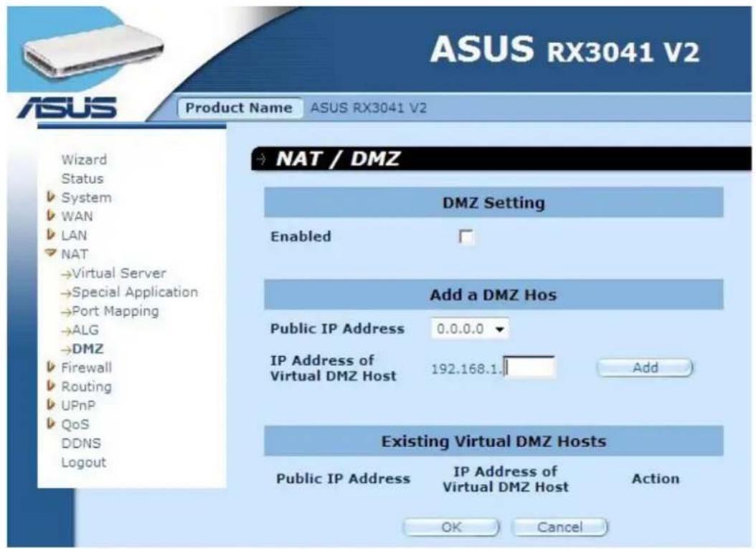Expand the WAN menu arrow
This screenshot has width=756, height=549.
[51, 216]
